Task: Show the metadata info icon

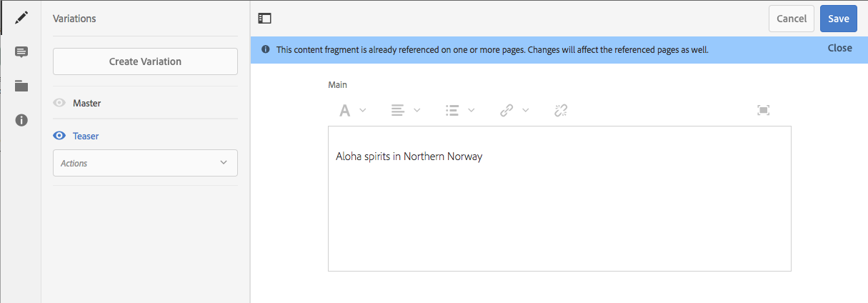Action: (21, 120)
